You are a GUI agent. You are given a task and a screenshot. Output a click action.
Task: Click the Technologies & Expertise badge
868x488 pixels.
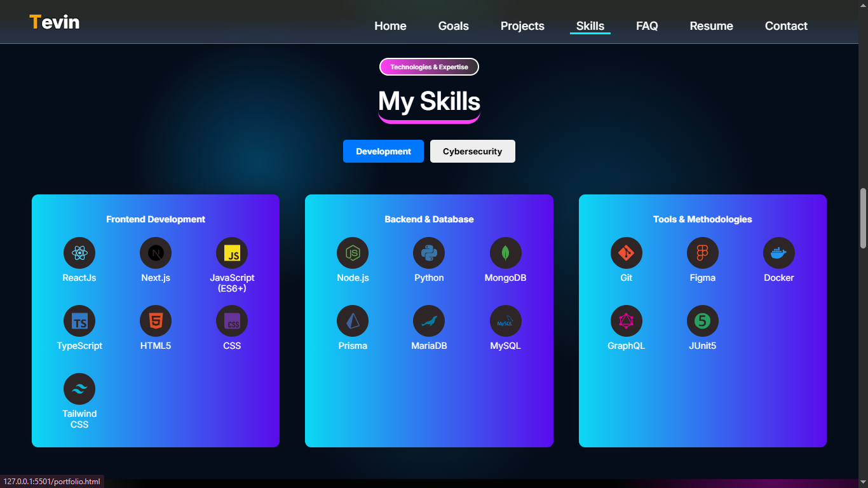(429, 67)
